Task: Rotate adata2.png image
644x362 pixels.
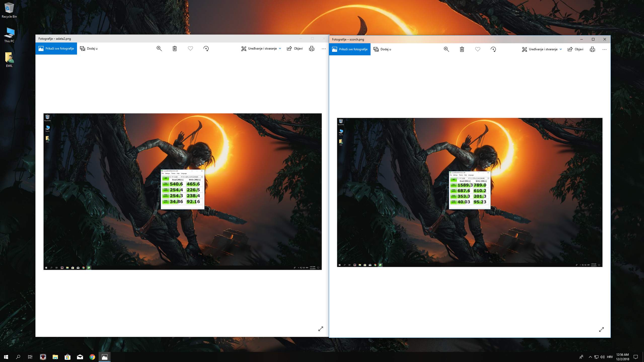Action: [206, 49]
